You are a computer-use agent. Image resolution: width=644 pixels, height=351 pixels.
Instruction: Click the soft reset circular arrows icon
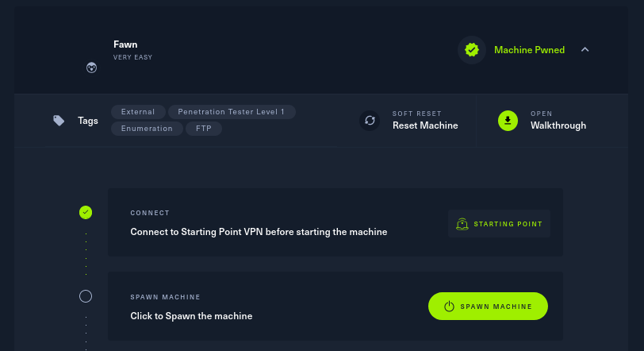point(370,121)
